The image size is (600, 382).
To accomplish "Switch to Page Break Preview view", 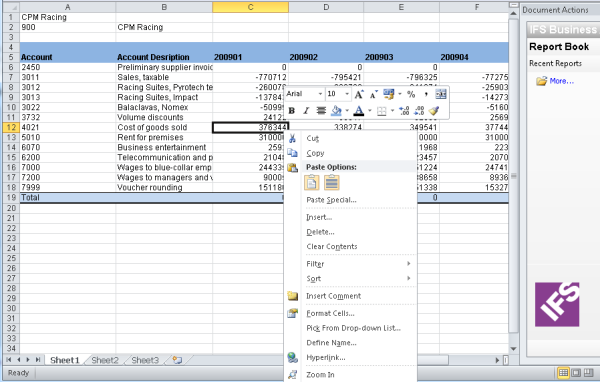I will (x=588, y=372).
